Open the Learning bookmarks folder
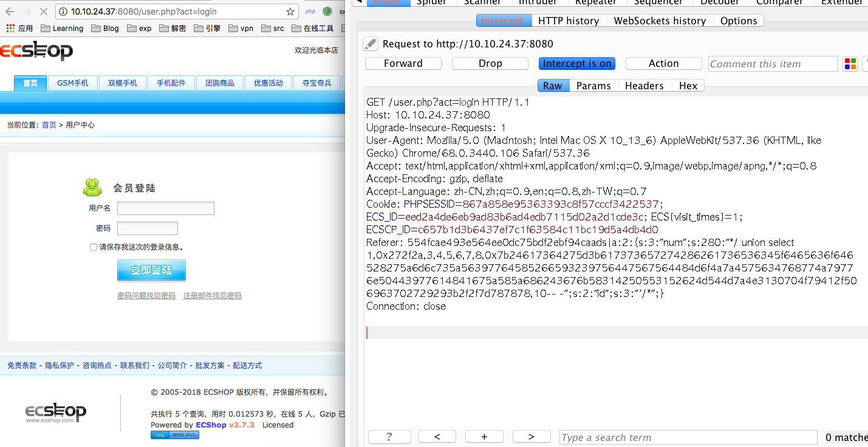The height and width of the screenshot is (447, 868). pos(62,28)
